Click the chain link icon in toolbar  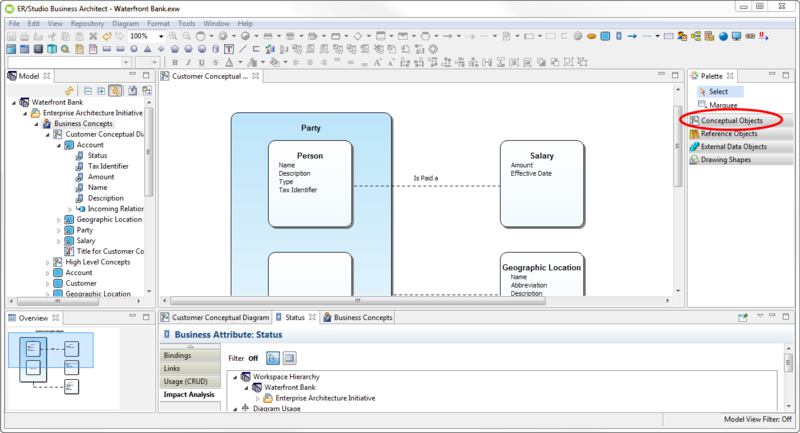click(x=750, y=36)
